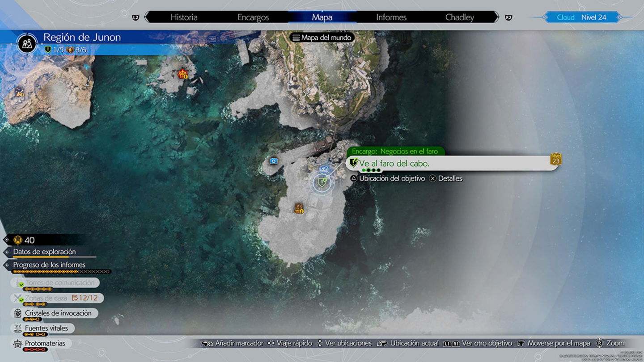Click the R stick icon beside Zoom
644x362 pixels.
pos(599,344)
